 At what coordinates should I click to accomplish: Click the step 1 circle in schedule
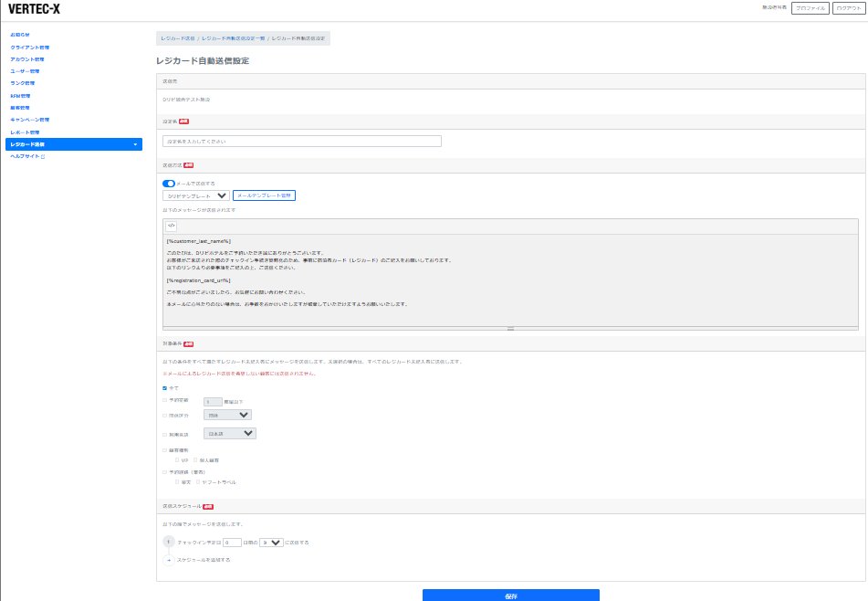(x=169, y=542)
